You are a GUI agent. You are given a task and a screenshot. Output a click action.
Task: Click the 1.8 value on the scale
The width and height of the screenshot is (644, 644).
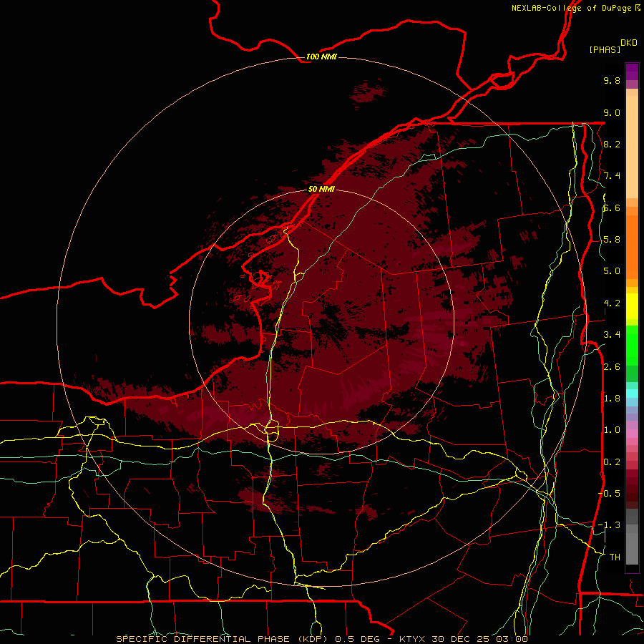click(x=612, y=399)
